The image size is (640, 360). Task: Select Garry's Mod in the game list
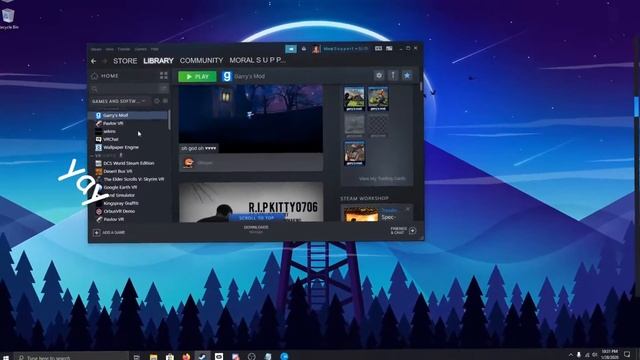point(128,116)
